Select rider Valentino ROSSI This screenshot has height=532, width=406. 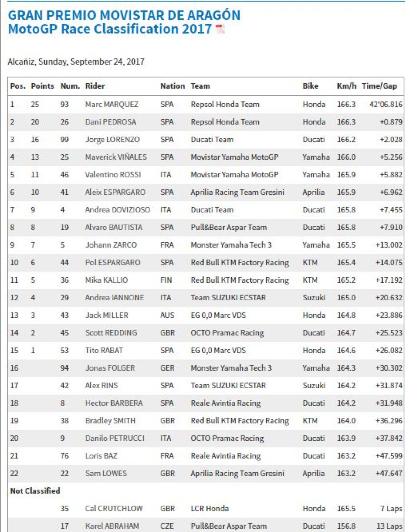(x=113, y=175)
